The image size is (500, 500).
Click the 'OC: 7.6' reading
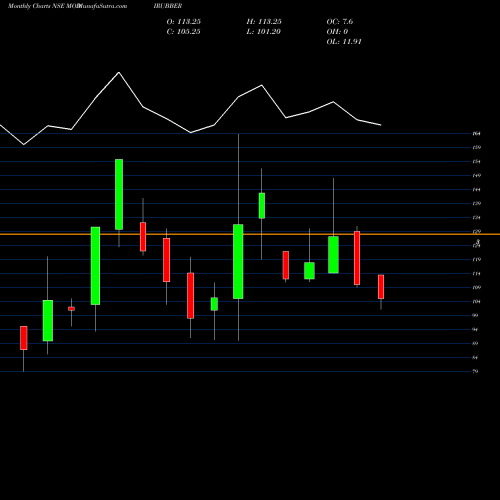pos(340,21)
